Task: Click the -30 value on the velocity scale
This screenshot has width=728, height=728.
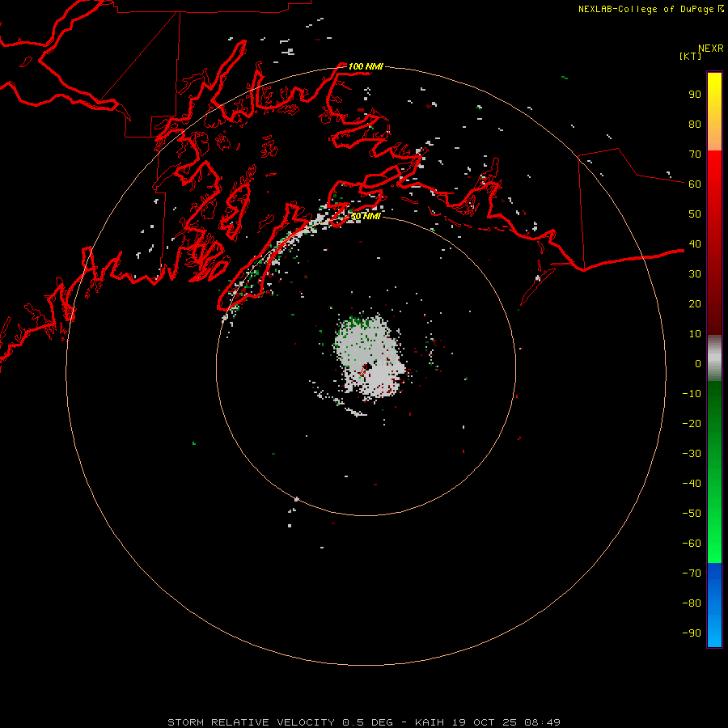Action: pos(692,454)
